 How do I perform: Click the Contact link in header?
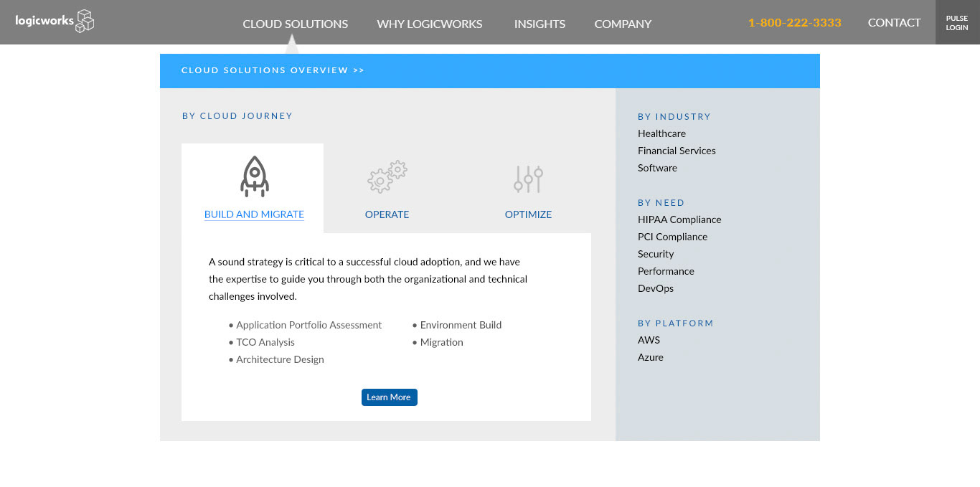[x=894, y=22]
